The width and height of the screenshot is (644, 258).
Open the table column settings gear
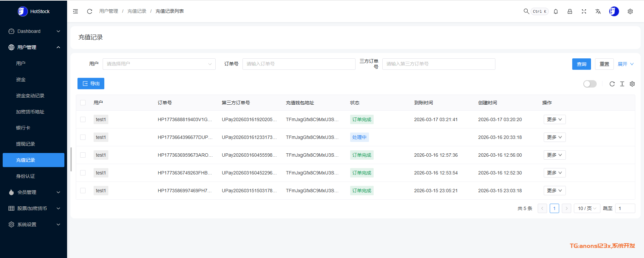[632, 84]
